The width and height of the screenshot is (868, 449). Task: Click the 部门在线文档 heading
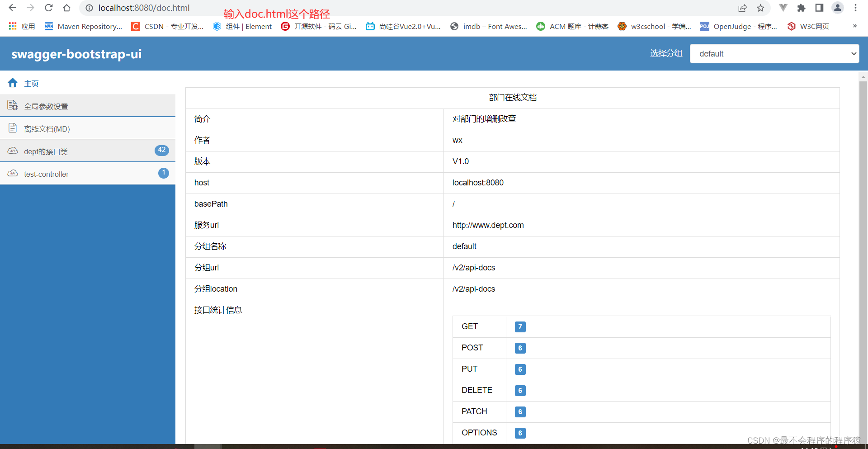pyautogui.click(x=513, y=98)
